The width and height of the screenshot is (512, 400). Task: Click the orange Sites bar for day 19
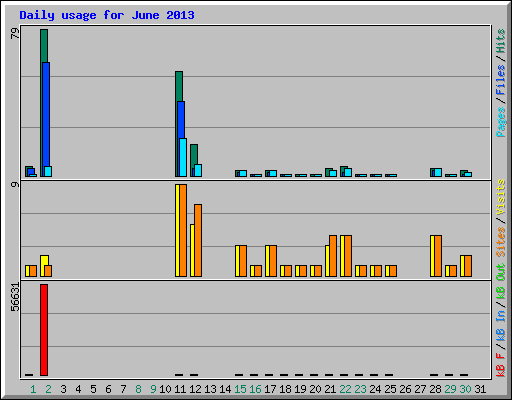coord(303,271)
